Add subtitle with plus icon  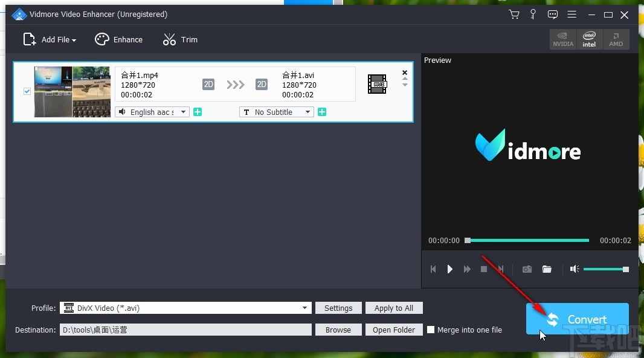[322, 112]
